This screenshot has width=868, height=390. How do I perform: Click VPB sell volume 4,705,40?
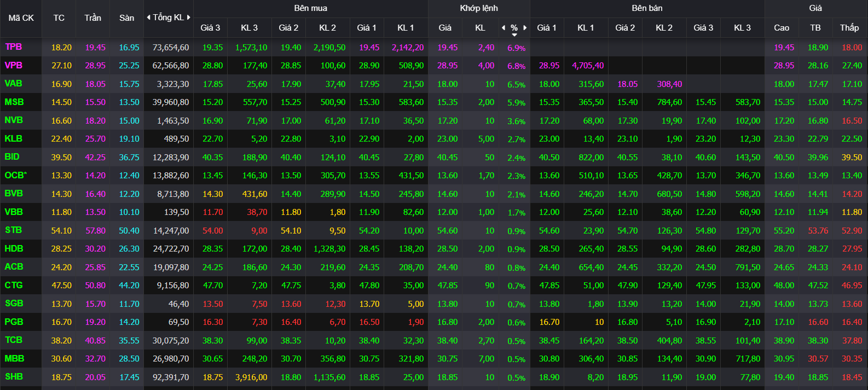coord(588,66)
